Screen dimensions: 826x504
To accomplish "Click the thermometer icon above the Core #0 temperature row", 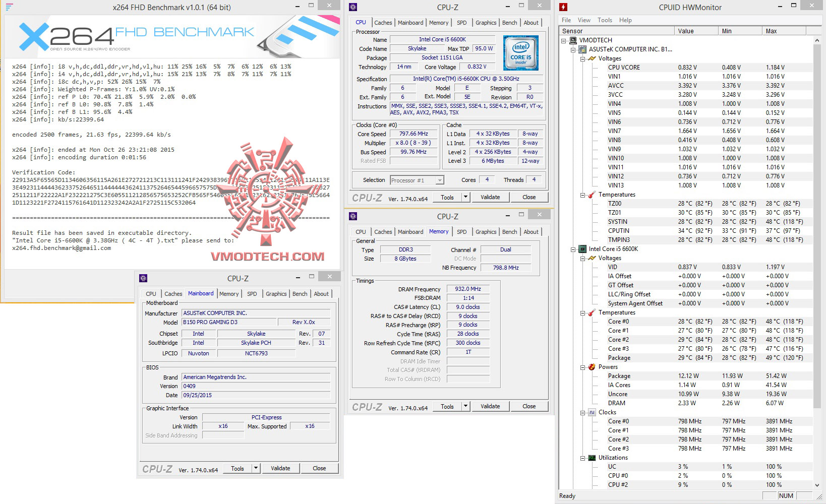I will 592,312.
